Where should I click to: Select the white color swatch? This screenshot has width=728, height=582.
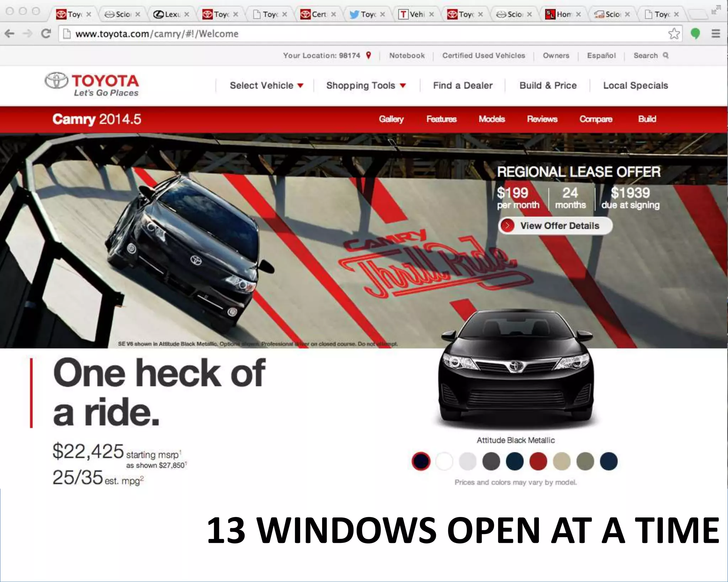click(444, 461)
